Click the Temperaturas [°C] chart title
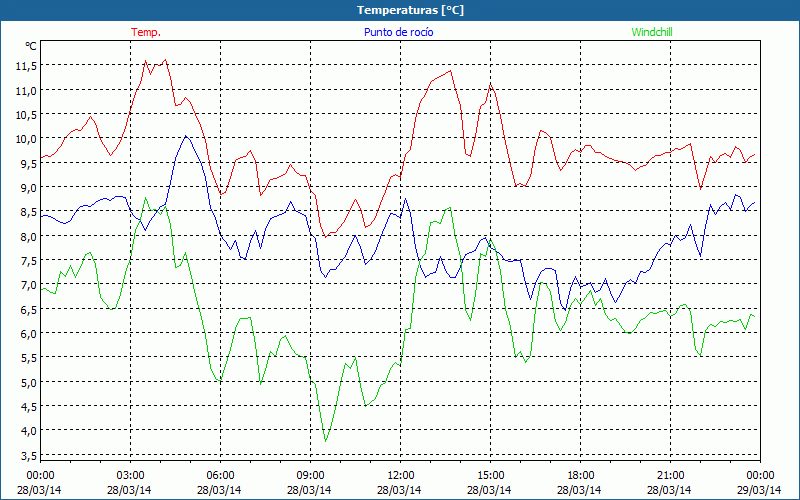This screenshot has height=500, width=800. (410, 10)
